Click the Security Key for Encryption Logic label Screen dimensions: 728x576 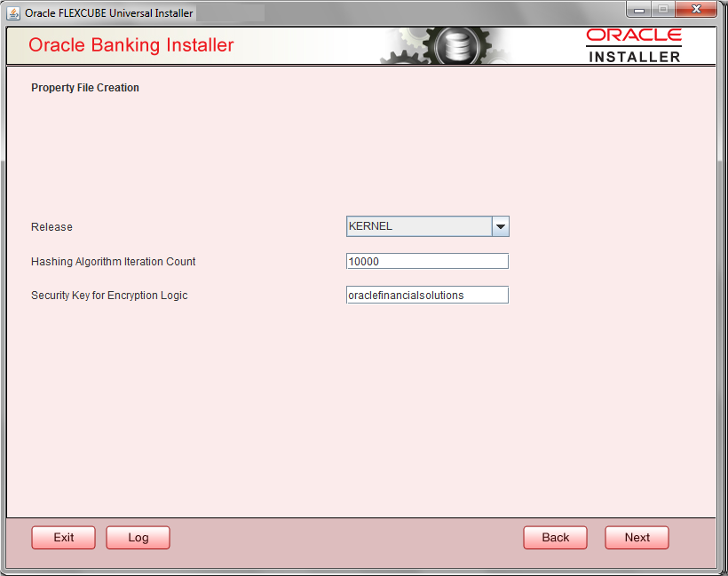coord(109,296)
